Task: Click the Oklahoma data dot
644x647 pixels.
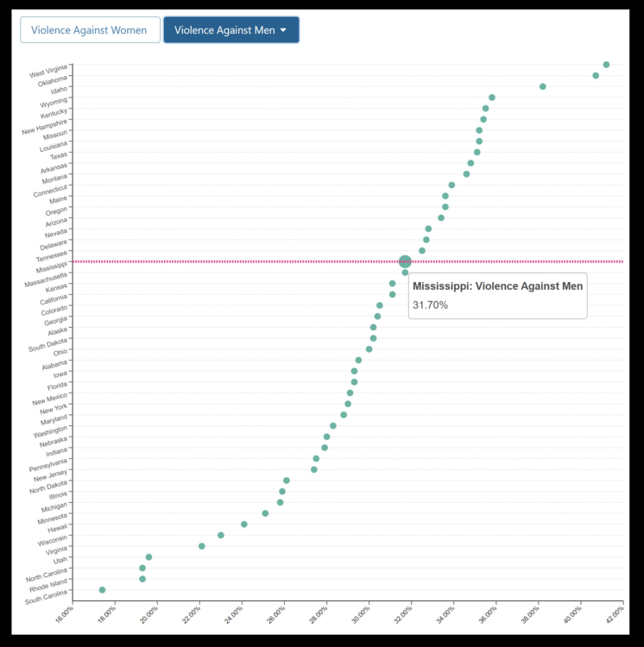Action: (x=596, y=76)
